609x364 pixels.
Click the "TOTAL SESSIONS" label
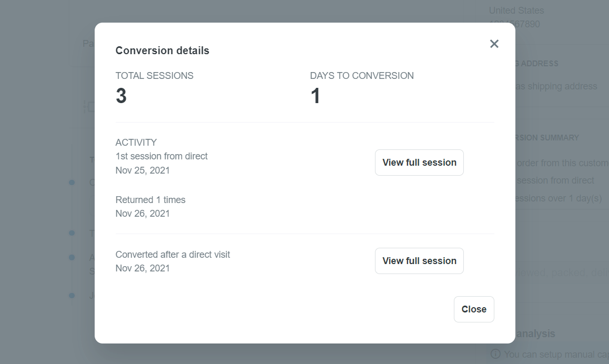click(155, 76)
